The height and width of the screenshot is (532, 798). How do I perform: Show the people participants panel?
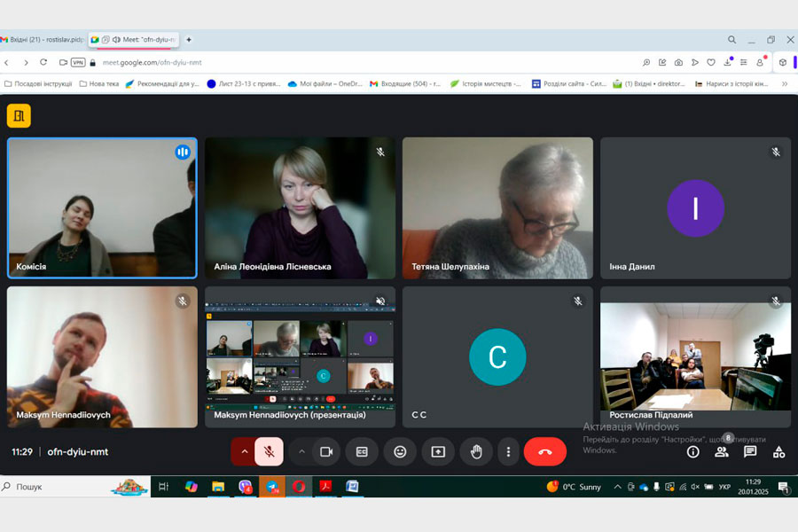(x=722, y=451)
